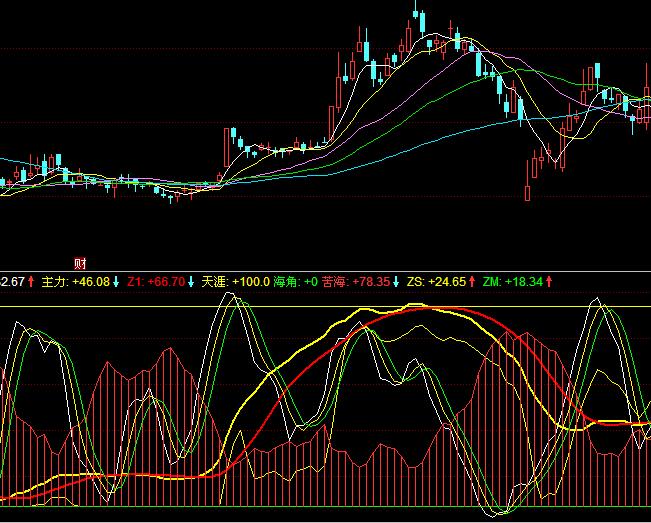
Task: Click the 2.67 value at indicator row start
Action: click(x=12, y=283)
